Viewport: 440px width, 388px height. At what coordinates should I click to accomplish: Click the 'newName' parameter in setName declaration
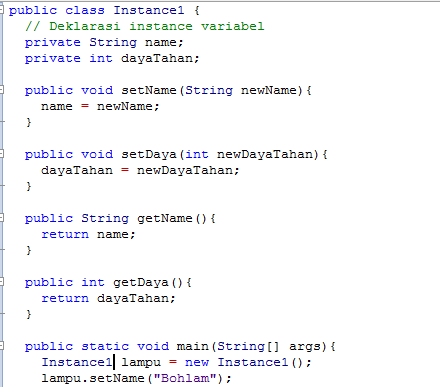269,90
